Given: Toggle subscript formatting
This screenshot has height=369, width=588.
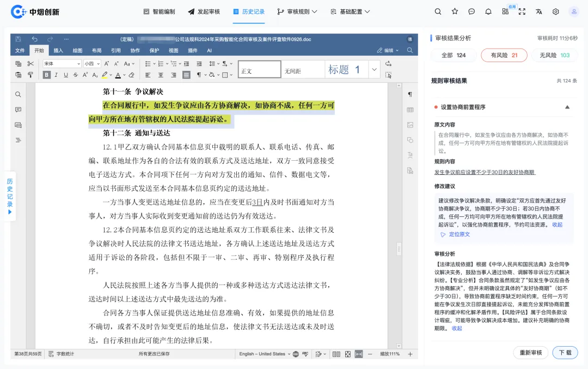Looking at the screenshot, I should pyautogui.click(x=95, y=75).
